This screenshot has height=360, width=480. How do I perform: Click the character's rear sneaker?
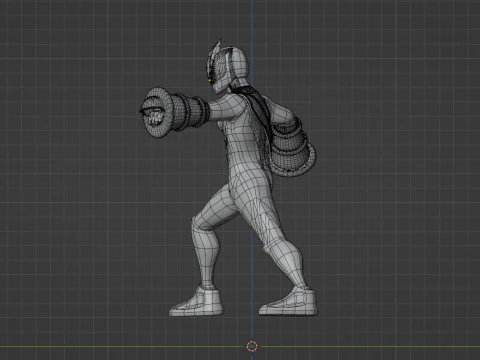pyautogui.click(x=289, y=302)
